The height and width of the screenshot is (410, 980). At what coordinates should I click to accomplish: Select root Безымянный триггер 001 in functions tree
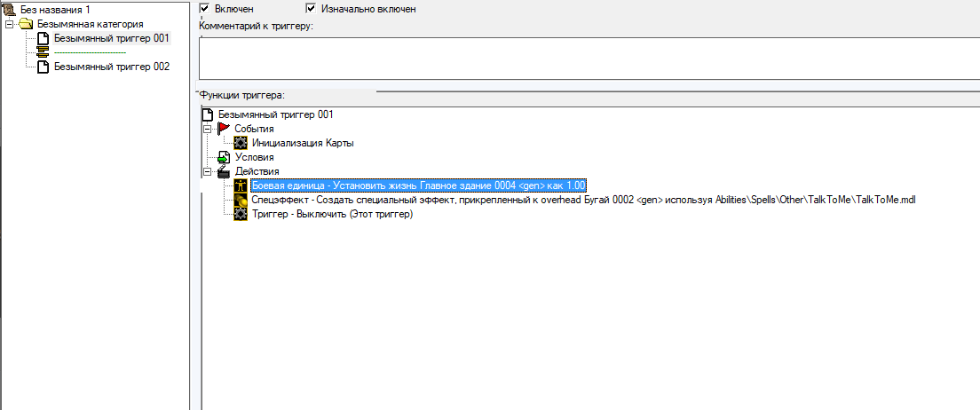(x=275, y=114)
